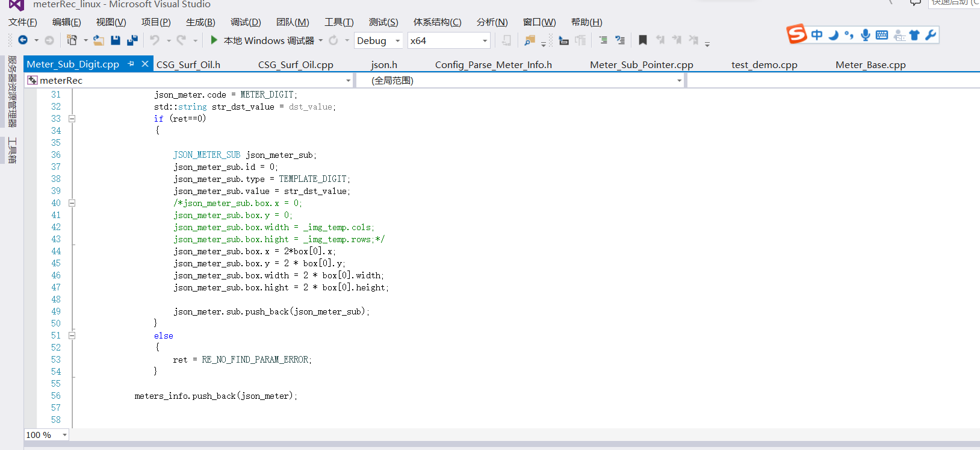Collapse the else block at line 51

[72, 336]
